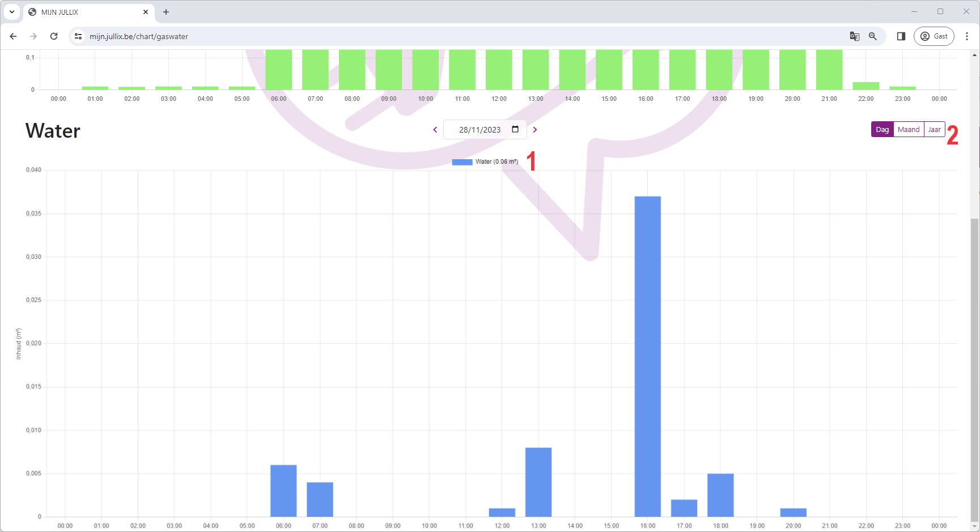The width and height of the screenshot is (980, 532).
Task: Minimize the browser window
Action: pyautogui.click(x=914, y=11)
